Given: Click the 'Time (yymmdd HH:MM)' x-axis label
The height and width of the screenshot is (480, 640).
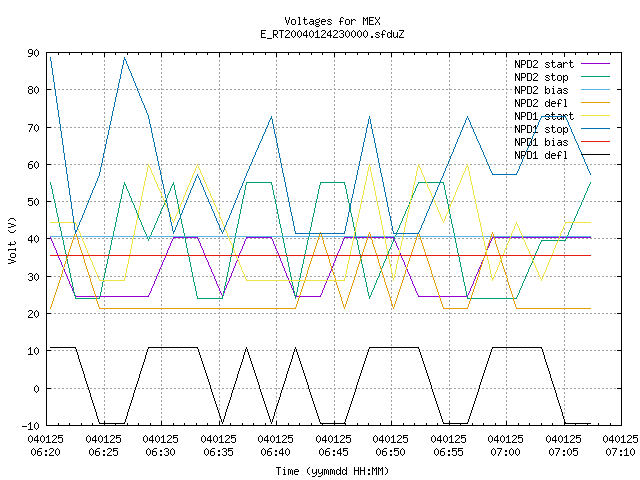Looking at the screenshot, I should [x=332, y=471].
